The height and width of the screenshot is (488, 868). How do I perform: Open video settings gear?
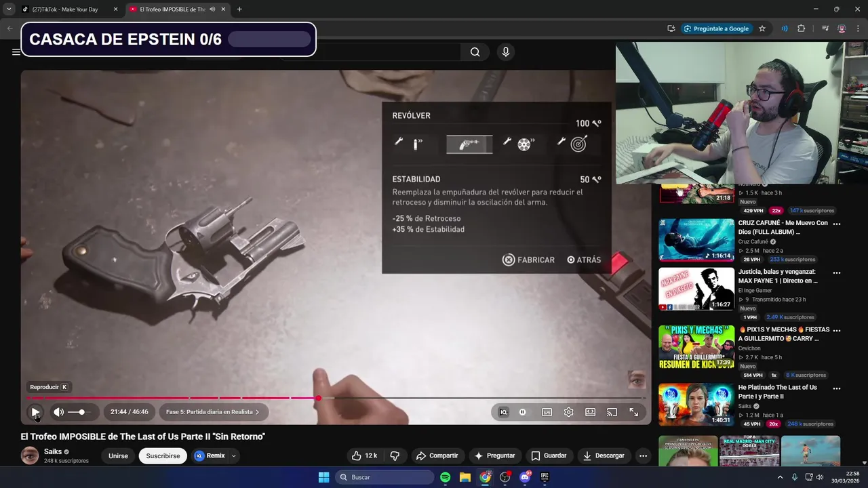coord(568,412)
